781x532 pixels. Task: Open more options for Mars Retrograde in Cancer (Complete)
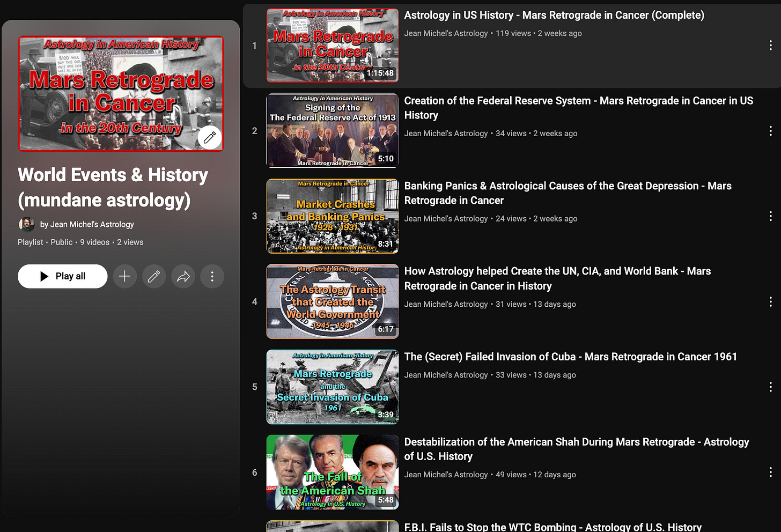tap(770, 46)
